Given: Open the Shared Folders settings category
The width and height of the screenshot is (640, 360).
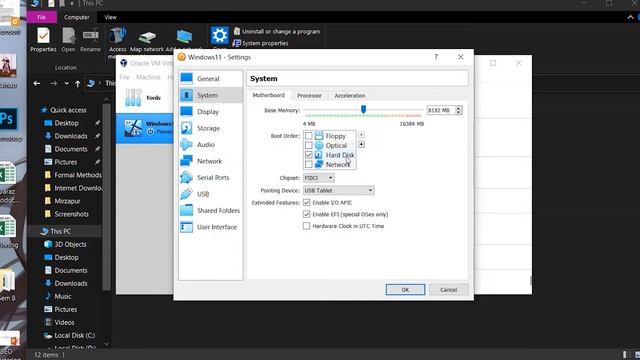Looking at the screenshot, I should [x=210, y=210].
